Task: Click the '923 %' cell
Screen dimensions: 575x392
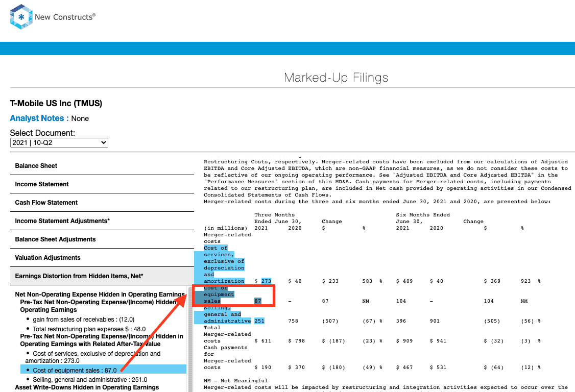Action: (x=531, y=281)
